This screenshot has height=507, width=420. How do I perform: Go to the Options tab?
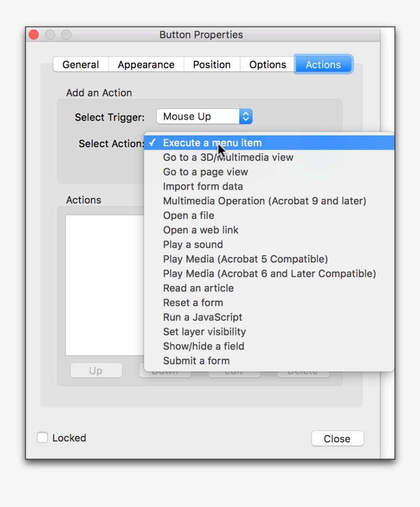(268, 65)
